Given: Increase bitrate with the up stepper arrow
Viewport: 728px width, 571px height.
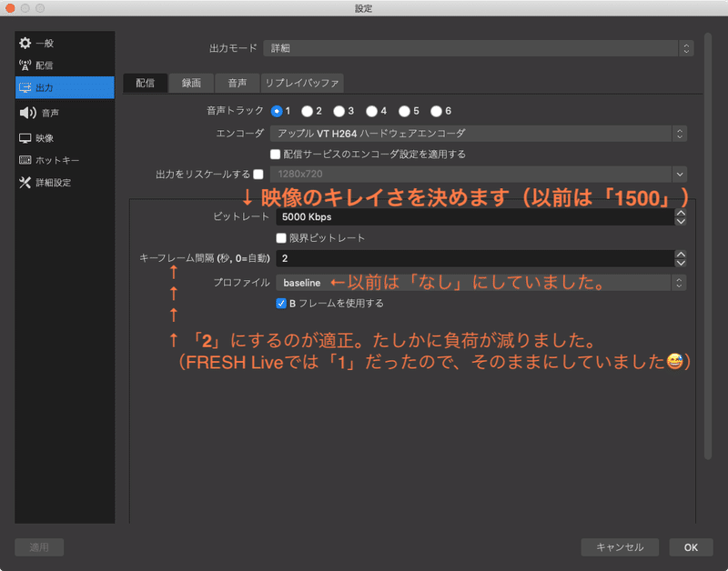Looking at the screenshot, I should click(x=681, y=213).
